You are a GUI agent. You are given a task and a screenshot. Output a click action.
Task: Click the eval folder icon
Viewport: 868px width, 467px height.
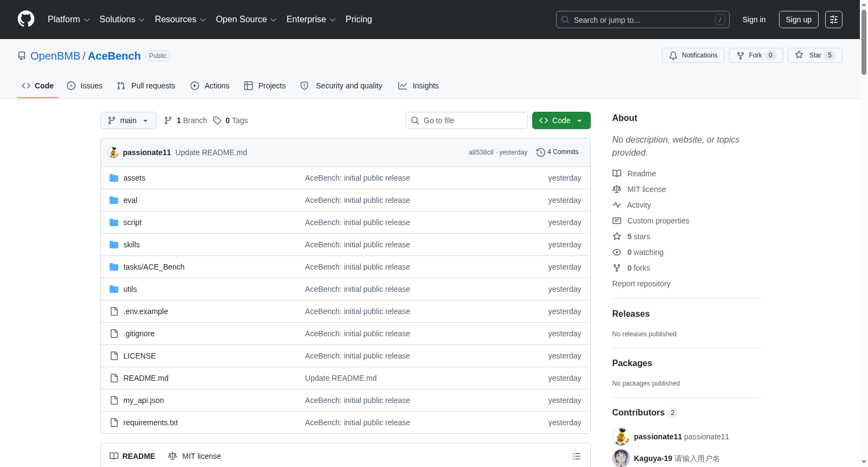coord(114,200)
